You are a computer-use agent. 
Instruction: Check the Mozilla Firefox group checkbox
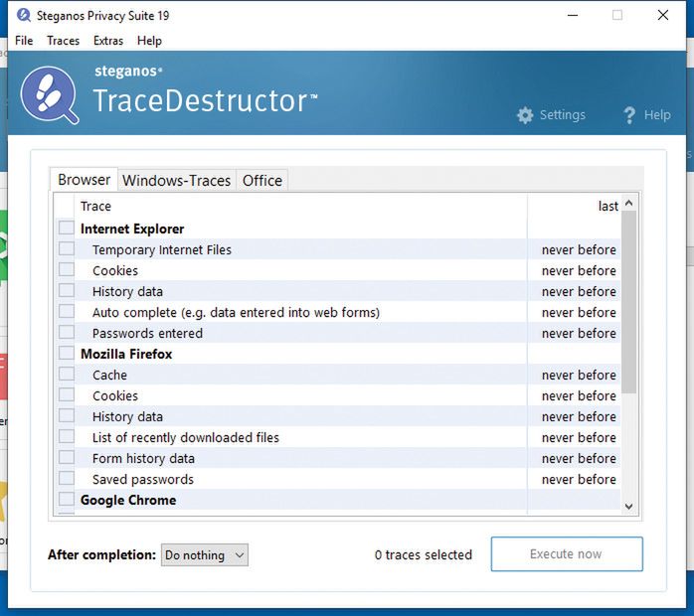67,353
